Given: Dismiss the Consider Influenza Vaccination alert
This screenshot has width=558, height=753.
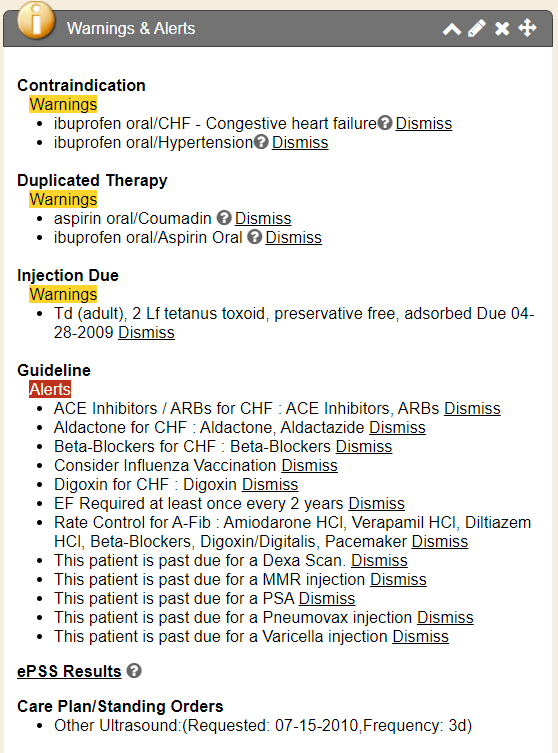Looking at the screenshot, I should pyautogui.click(x=309, y=465).
